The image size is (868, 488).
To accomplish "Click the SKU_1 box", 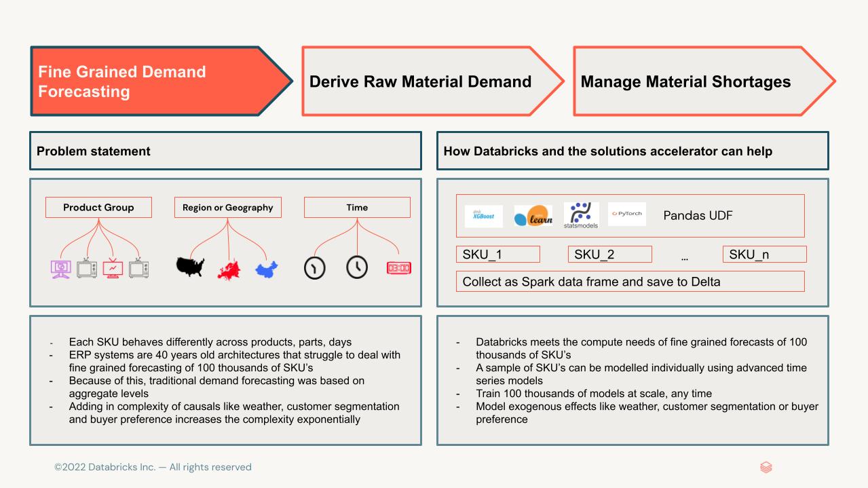I will (x=498, y=255).
